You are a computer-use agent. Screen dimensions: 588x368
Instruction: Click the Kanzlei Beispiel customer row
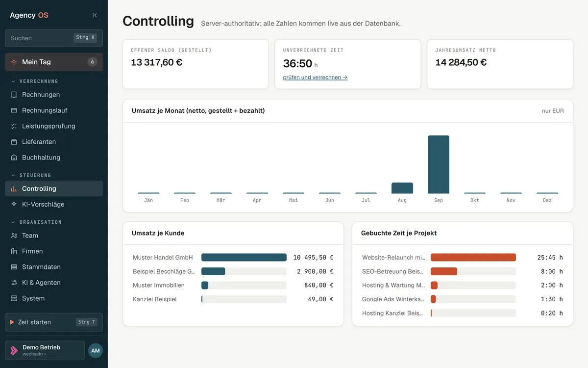click(x=233, y=299)
